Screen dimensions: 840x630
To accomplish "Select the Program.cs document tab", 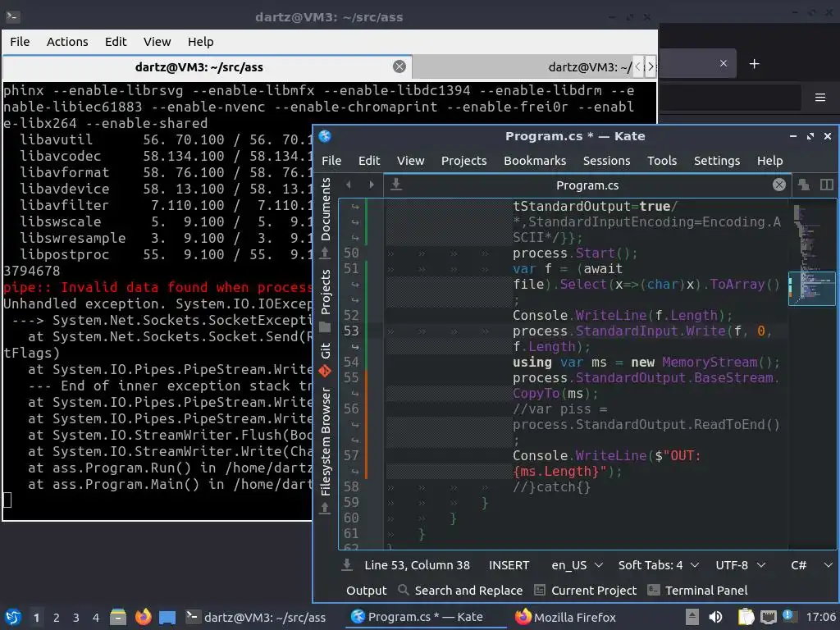I will [587, 185].
